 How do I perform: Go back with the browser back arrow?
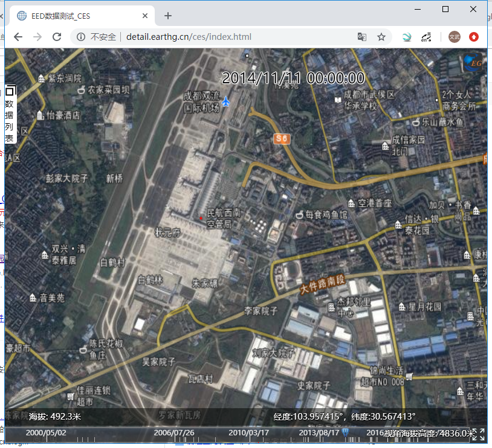click(18, 37)
